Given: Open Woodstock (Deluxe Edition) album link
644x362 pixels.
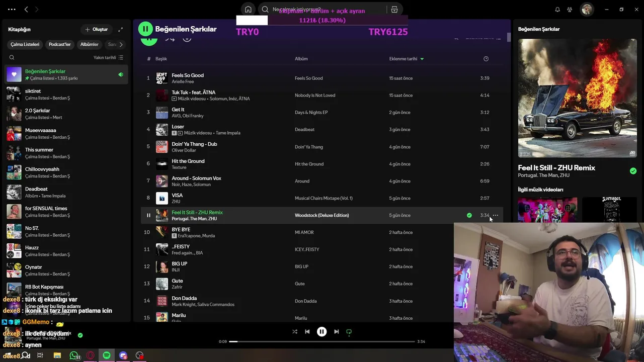Looking at the screenshot, I should [x=321, y=215].
